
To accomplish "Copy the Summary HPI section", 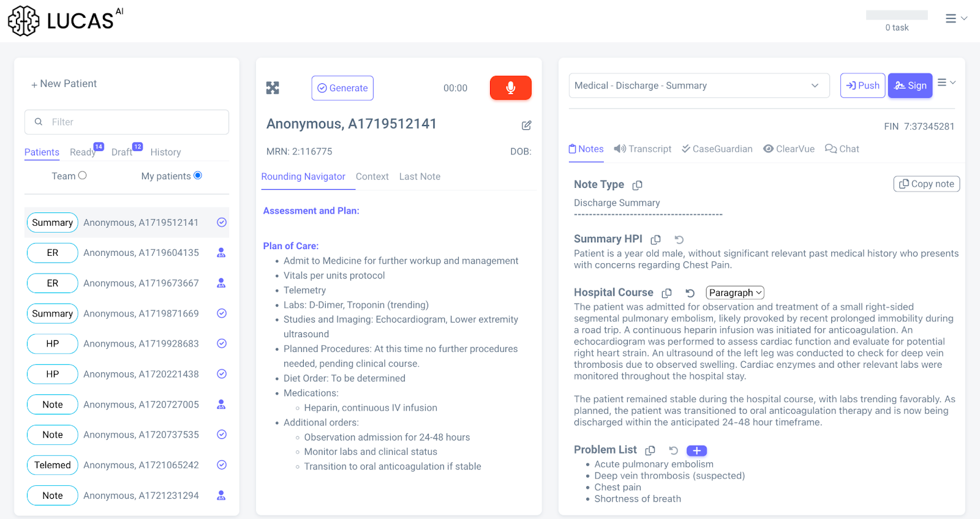I will tap(655, 239).
